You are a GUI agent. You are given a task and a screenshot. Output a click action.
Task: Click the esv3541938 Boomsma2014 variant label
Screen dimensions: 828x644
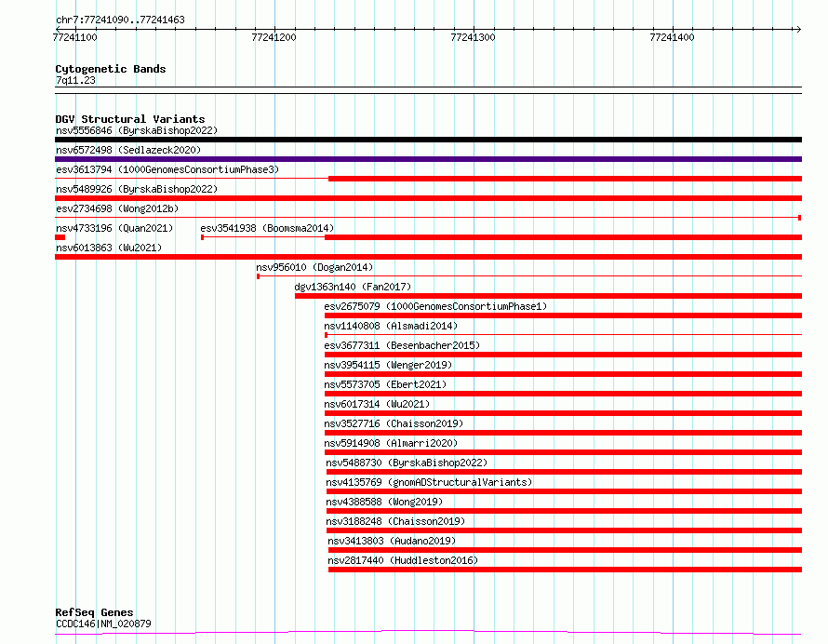[x=267, y=228]
